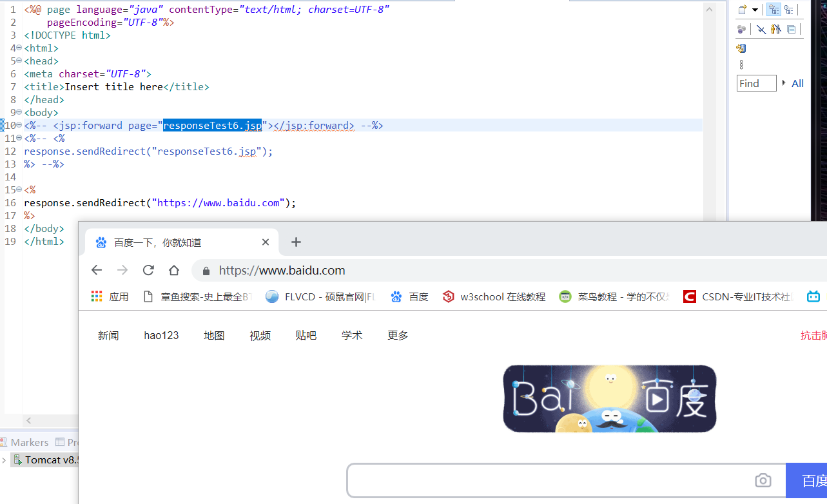Open the CSDN bookmark
Viewport: 827px width, 504px height.
[738, 296]
